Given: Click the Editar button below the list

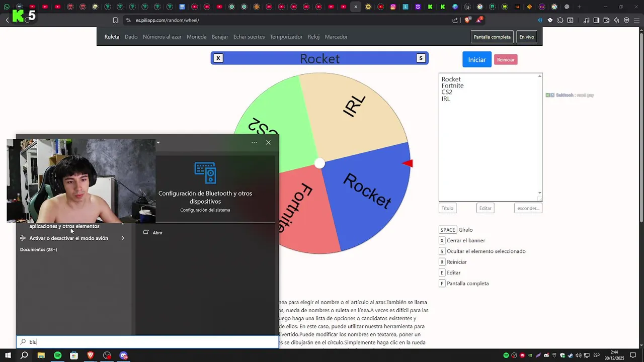Looking at the screenshot, I should coord(485,208).
